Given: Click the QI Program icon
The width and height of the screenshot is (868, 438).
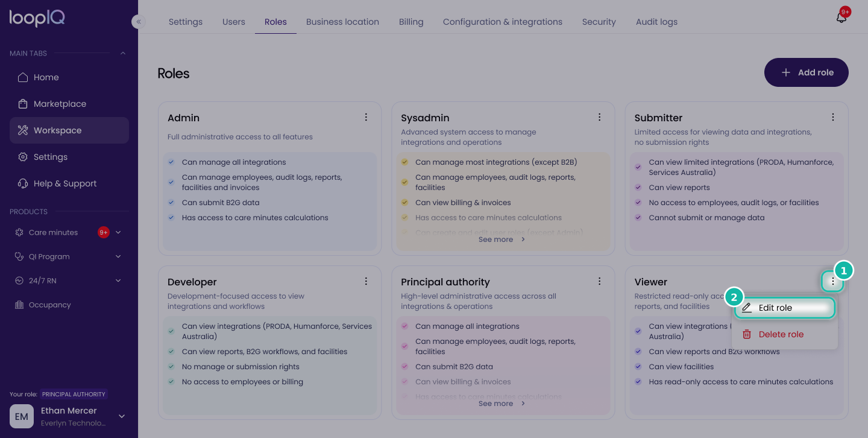Looking at the screenshot, I should click(19, 256).
